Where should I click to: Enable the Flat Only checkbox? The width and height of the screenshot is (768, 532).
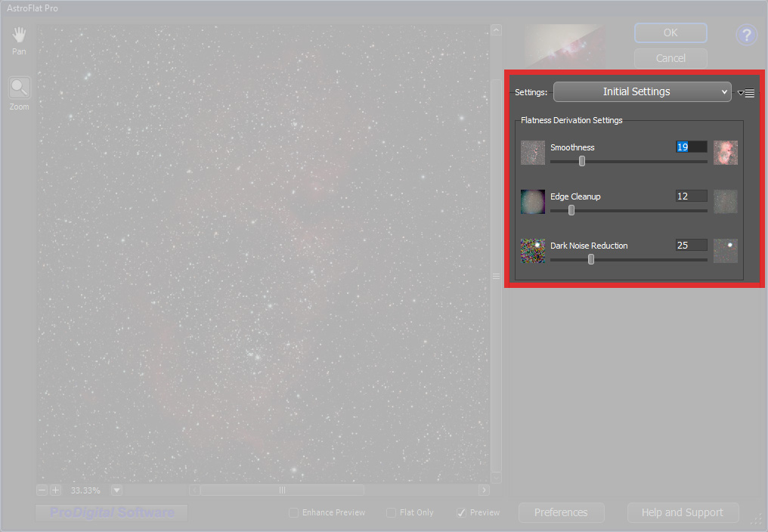pos(391,512)
